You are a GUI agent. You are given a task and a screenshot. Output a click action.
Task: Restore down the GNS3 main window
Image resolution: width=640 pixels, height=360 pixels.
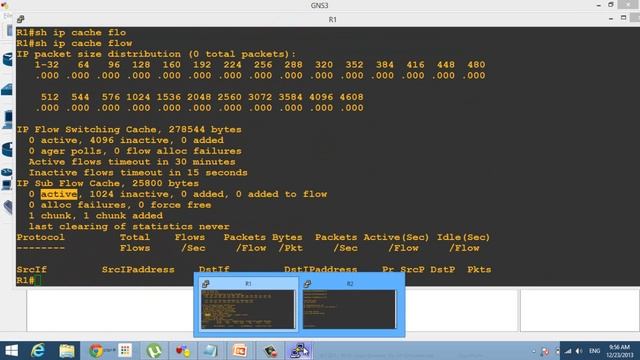click(611, 5)
